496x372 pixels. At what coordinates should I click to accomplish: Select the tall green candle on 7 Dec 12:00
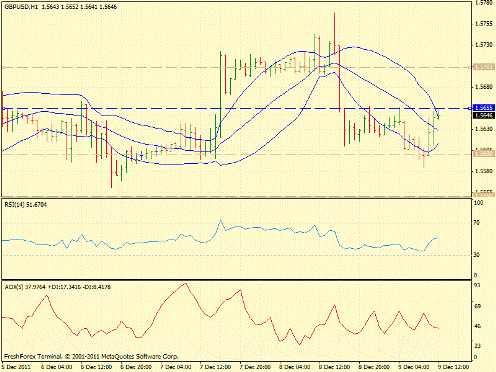coord(221,94)
